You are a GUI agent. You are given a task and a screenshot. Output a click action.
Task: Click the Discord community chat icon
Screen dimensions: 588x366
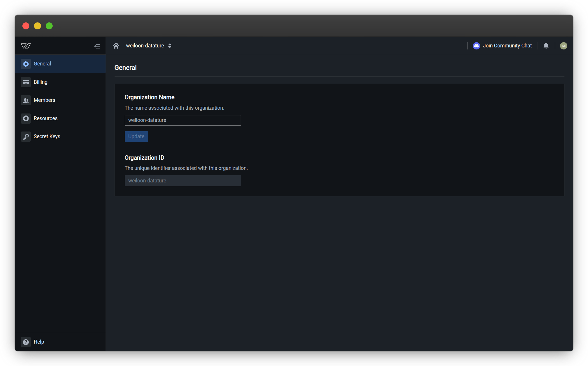coord(476,46)
